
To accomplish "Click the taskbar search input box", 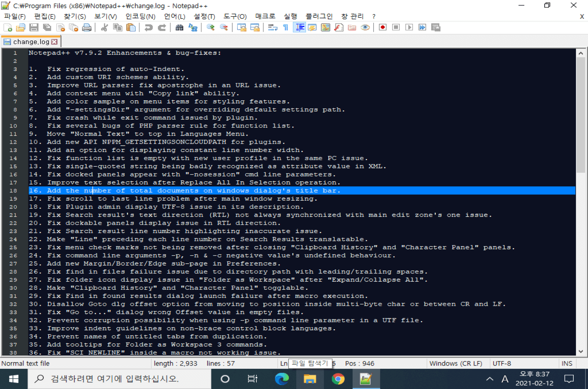I will tap(120, 379).
